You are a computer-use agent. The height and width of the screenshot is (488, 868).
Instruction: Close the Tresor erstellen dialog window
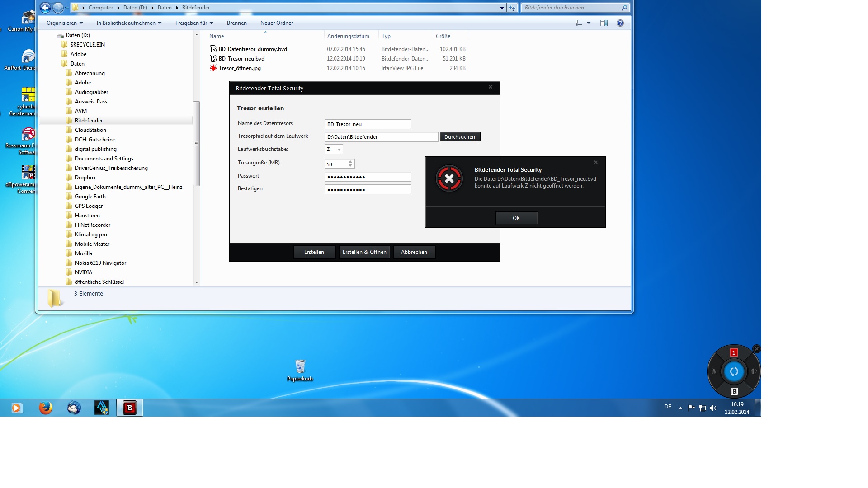click(x=491, y=87)
